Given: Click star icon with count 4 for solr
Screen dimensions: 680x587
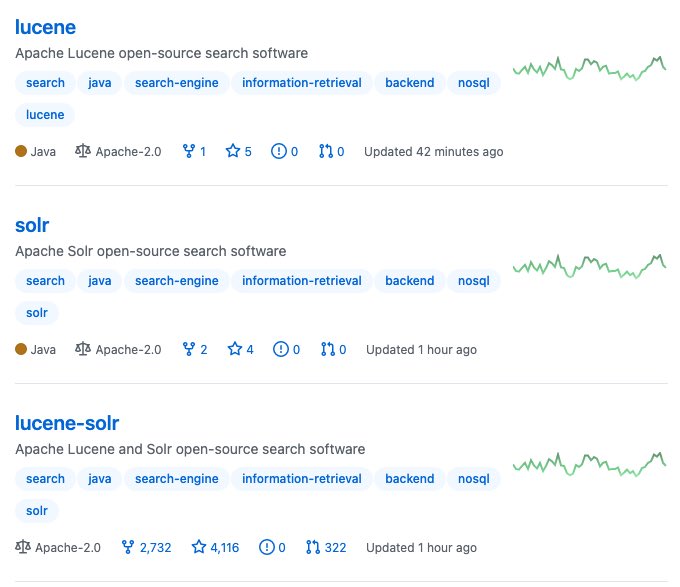Looking at the screenshot, I should (235, 349).
